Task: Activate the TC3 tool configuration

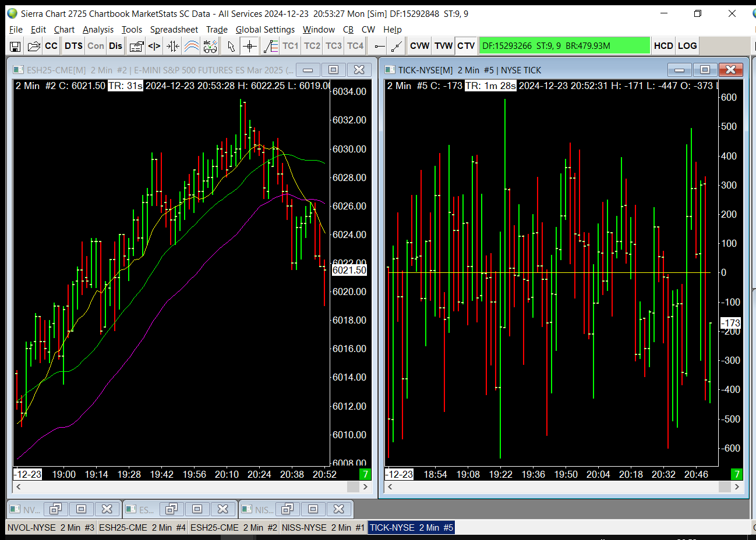Action: tap(334, 46)
